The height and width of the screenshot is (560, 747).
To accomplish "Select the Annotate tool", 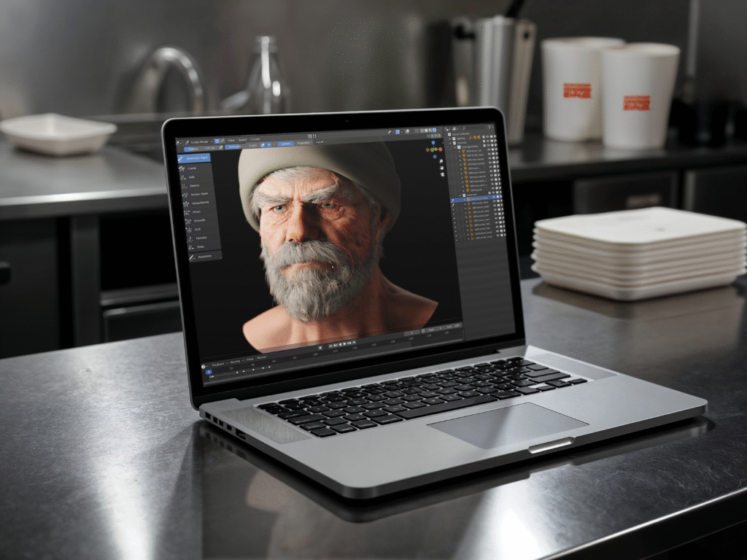I will pos(204,257).
